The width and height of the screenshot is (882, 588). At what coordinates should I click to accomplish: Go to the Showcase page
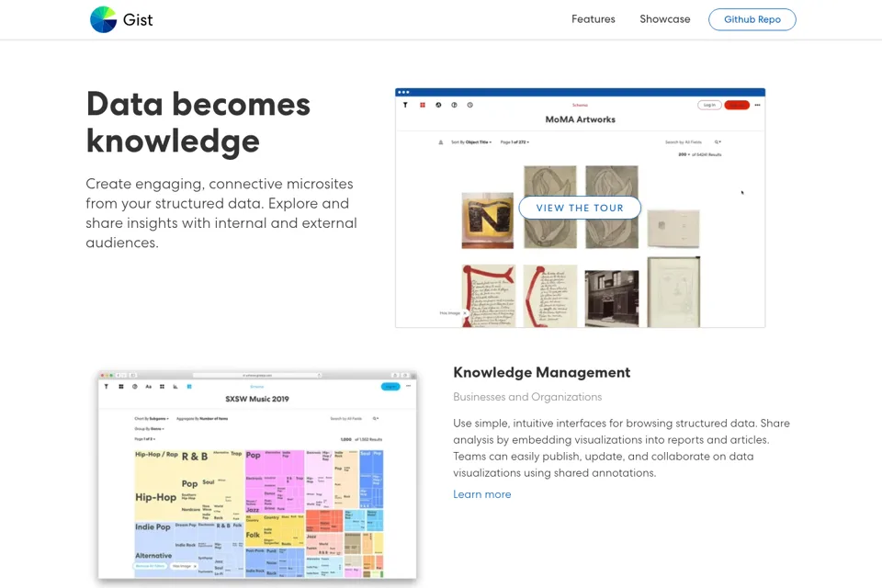(664, 19)
